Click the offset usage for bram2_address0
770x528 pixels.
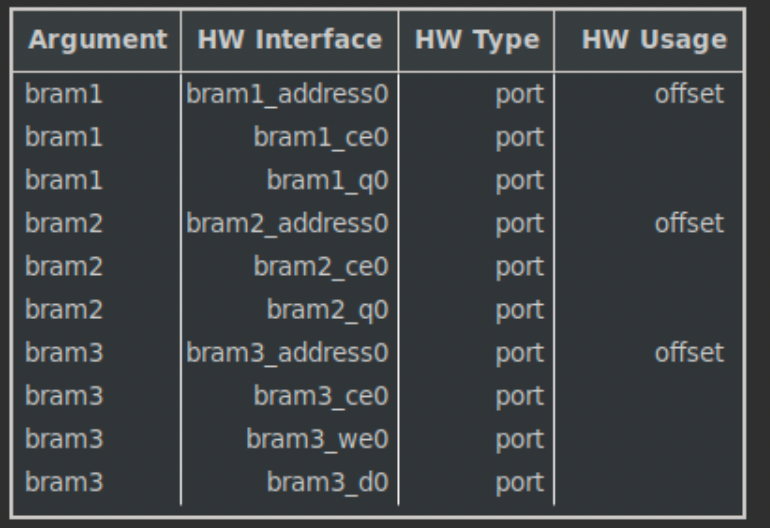pos(689,223)
